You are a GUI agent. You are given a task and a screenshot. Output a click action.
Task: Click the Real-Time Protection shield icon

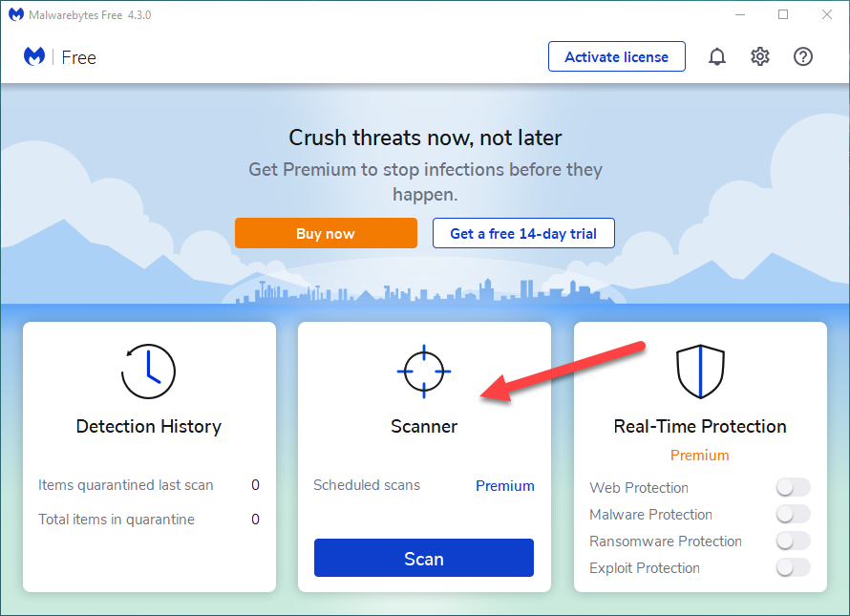coord(700,372)
